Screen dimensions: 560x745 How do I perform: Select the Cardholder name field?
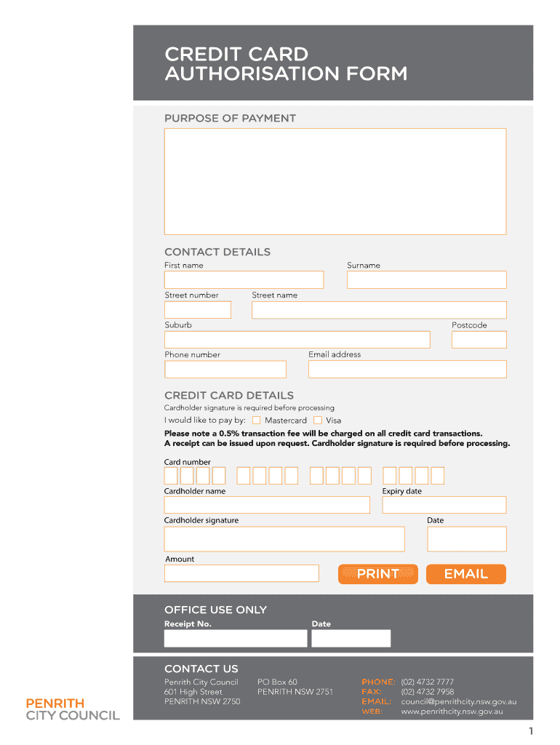pos(267,505)
